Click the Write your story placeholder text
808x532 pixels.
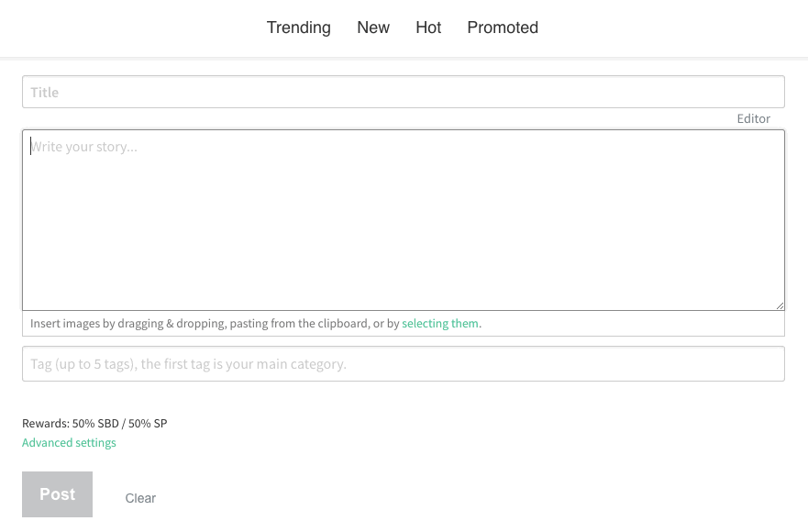pos(84,147)
